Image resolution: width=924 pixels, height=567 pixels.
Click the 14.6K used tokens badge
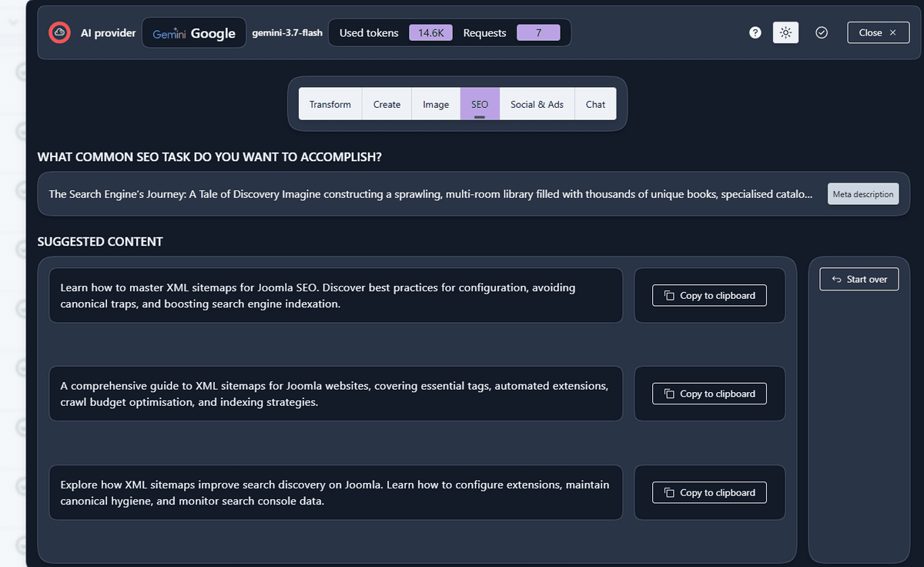pos(430,33)
